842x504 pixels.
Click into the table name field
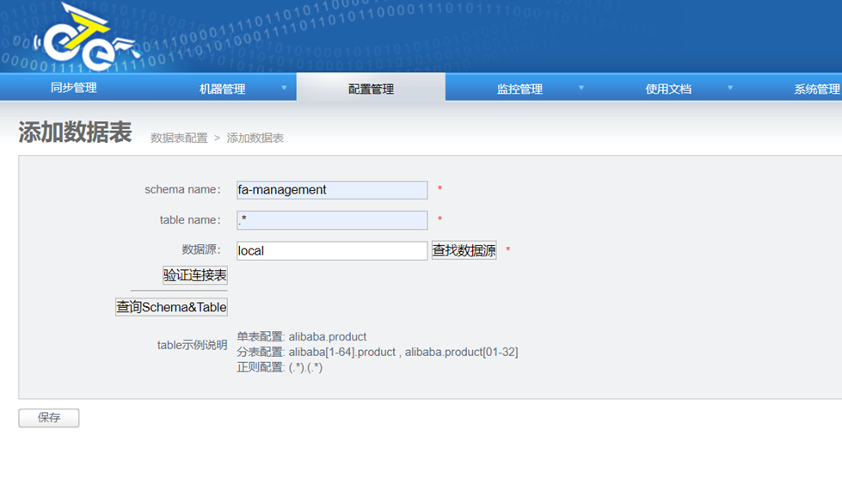pos(332,220)
